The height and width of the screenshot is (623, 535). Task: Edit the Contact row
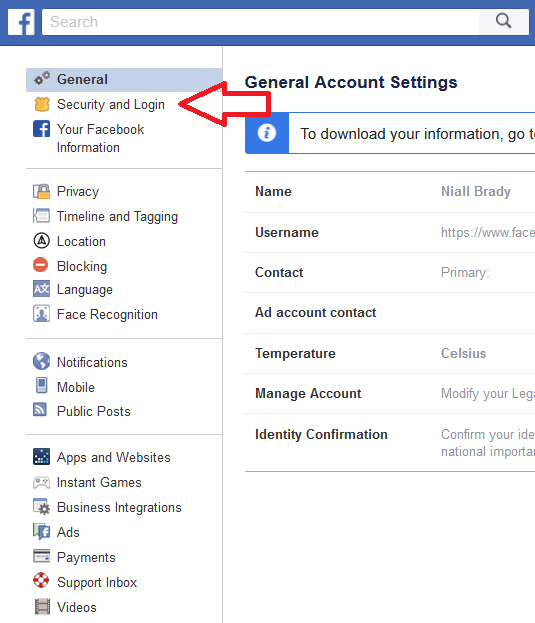[x=390, y=273]
